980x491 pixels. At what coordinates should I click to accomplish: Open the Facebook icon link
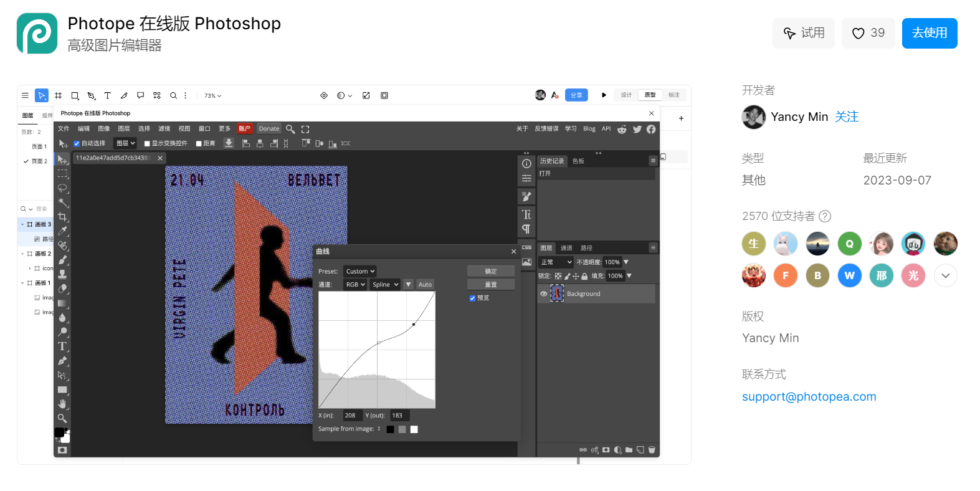651,129
